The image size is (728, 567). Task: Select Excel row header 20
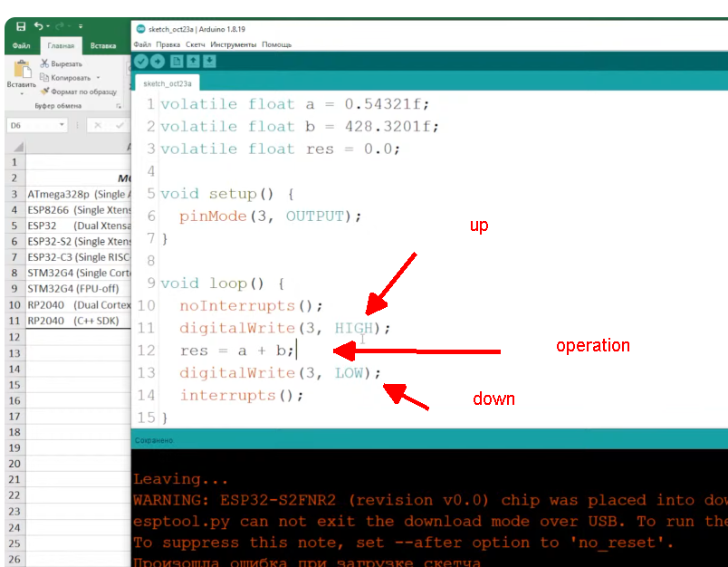[x=14, y=464]
